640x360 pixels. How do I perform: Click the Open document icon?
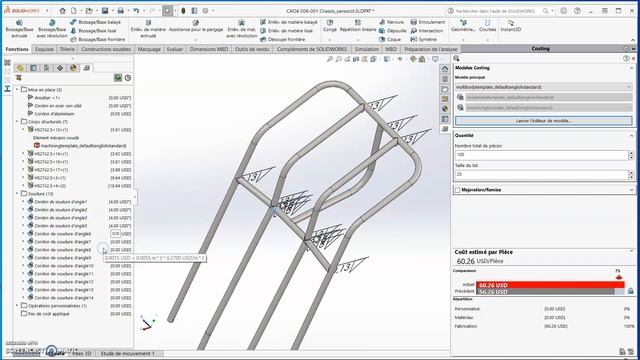point(89,11)
